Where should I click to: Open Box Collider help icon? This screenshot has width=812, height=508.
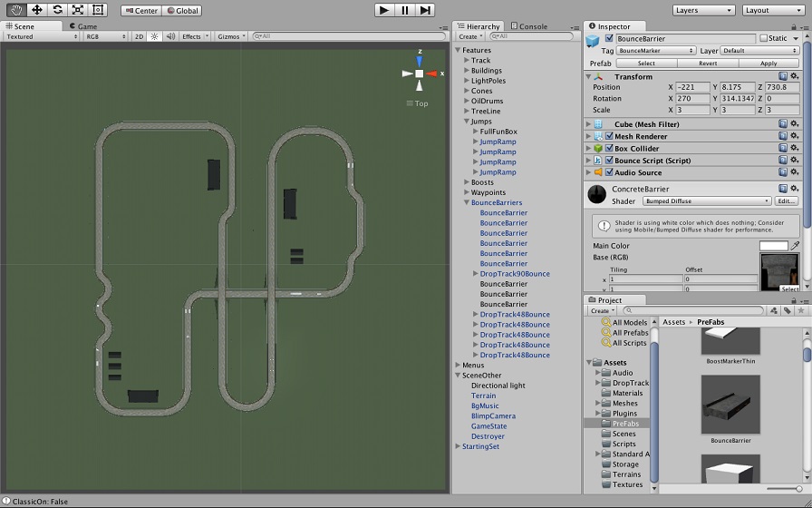[x=783, y=148]
